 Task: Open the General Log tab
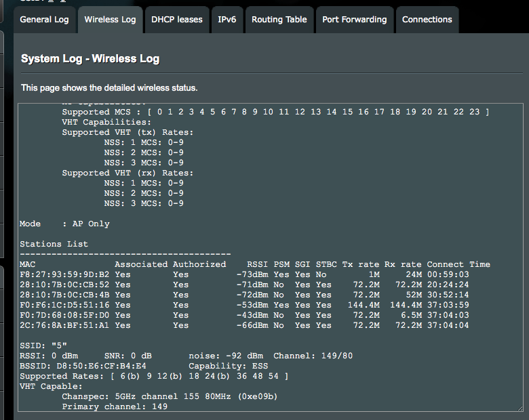(44, 20)
